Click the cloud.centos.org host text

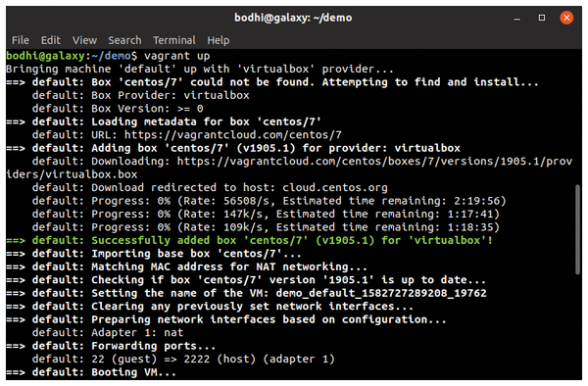point(335,187)
